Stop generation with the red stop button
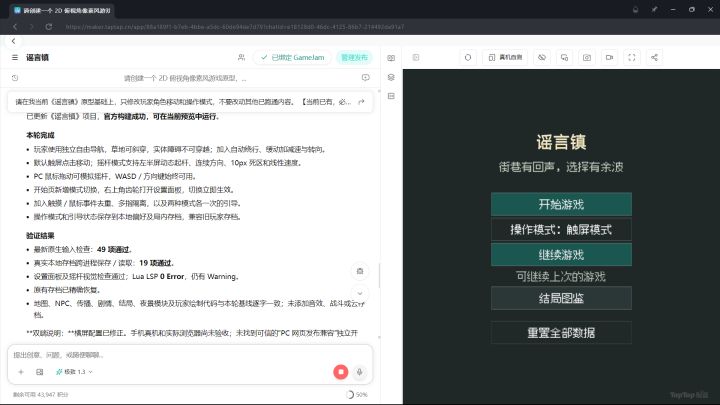The height and width of the screenshot is (405, 720). click(341, 372)
